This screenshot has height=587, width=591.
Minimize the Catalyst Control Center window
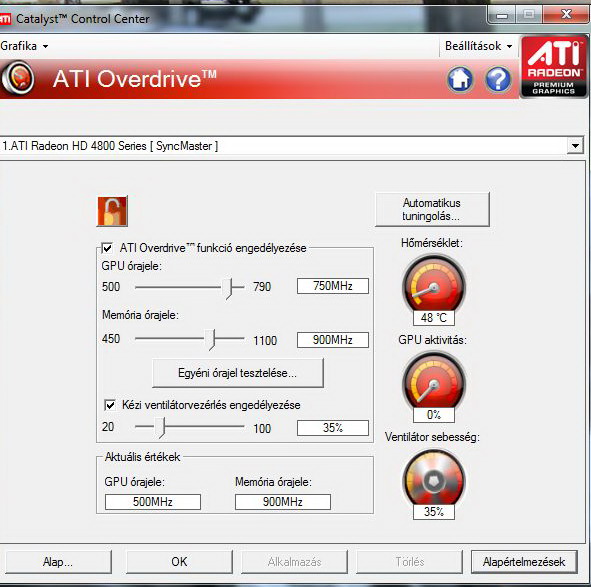pyautogui.click(x=501, y=15)
